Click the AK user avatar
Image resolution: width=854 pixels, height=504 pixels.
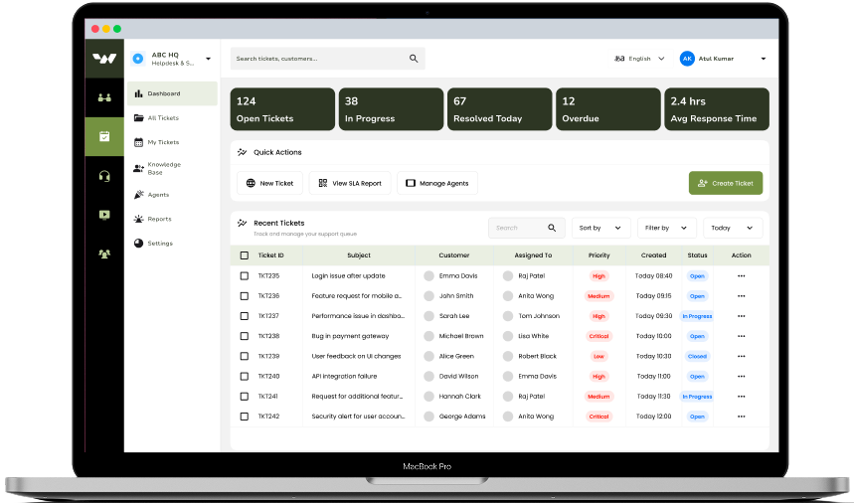pos(687,59)
